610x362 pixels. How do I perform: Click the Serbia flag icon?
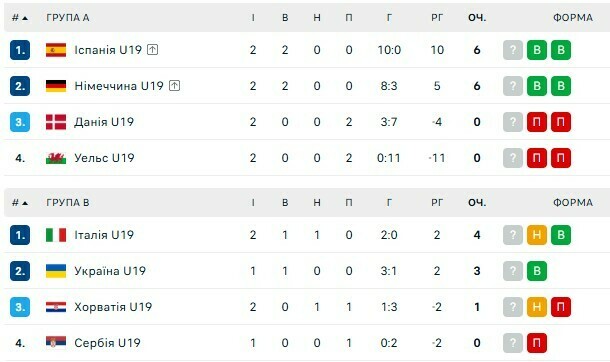[x=56, y=343]
